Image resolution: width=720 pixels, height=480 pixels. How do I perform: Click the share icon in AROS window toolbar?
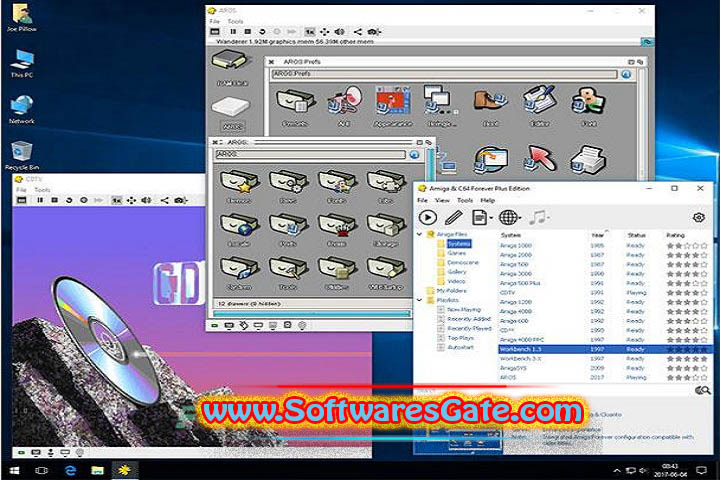point(358,32)
